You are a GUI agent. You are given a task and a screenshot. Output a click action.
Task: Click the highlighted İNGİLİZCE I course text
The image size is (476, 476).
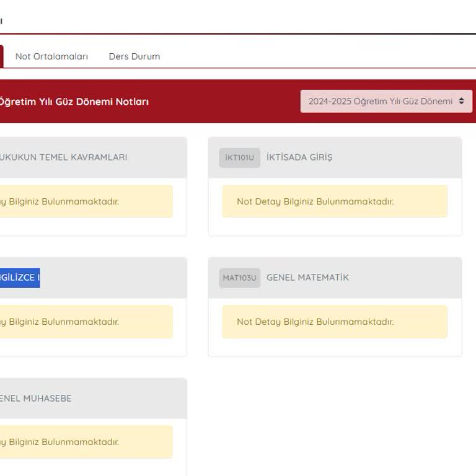20,278
